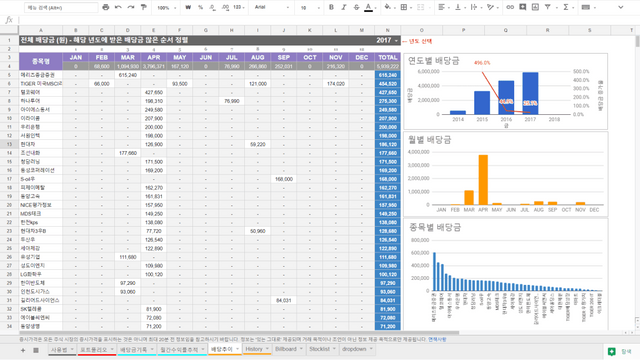This screenshot has width=640, height=360.
Task: Open the zoom 100% dropdown
Action: click(x=167, y=7)
